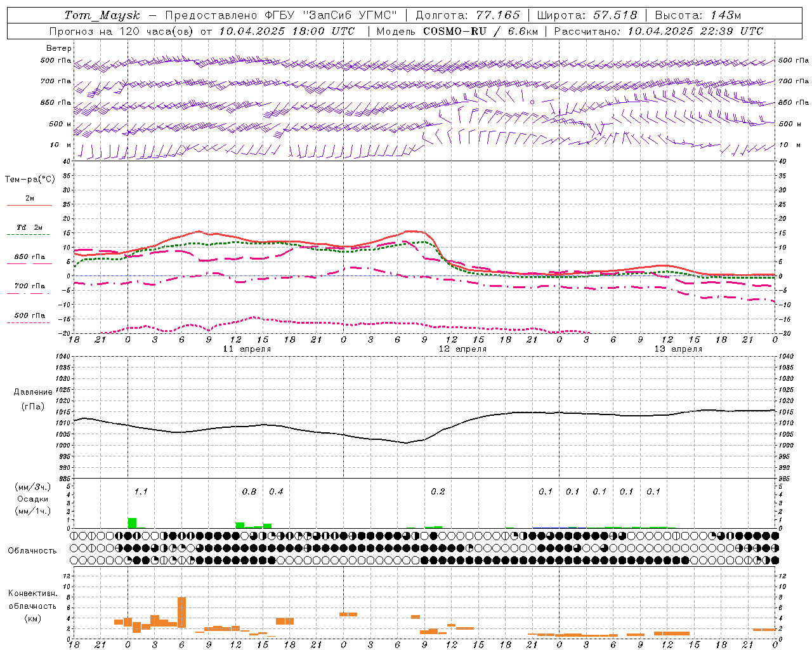Click the '13 апреля' date label
Image resolution: width=812 pixels, height=650 pixels.
(x=678, y=349)
